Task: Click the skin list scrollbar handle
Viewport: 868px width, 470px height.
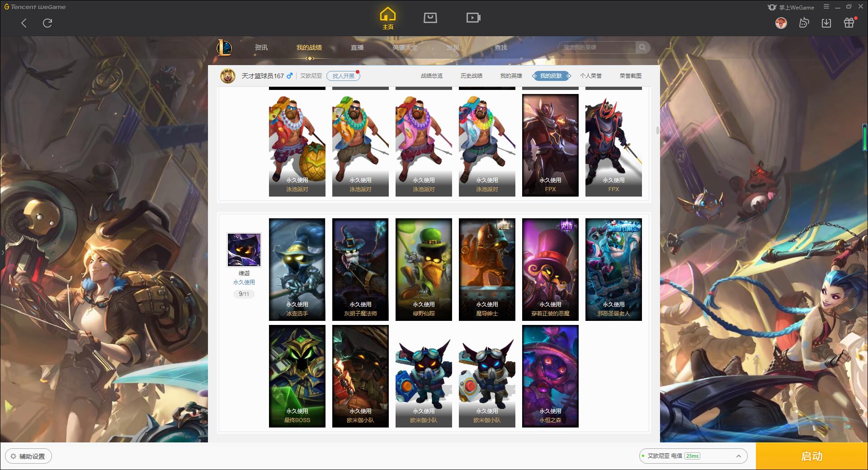Action: (657, 130)
